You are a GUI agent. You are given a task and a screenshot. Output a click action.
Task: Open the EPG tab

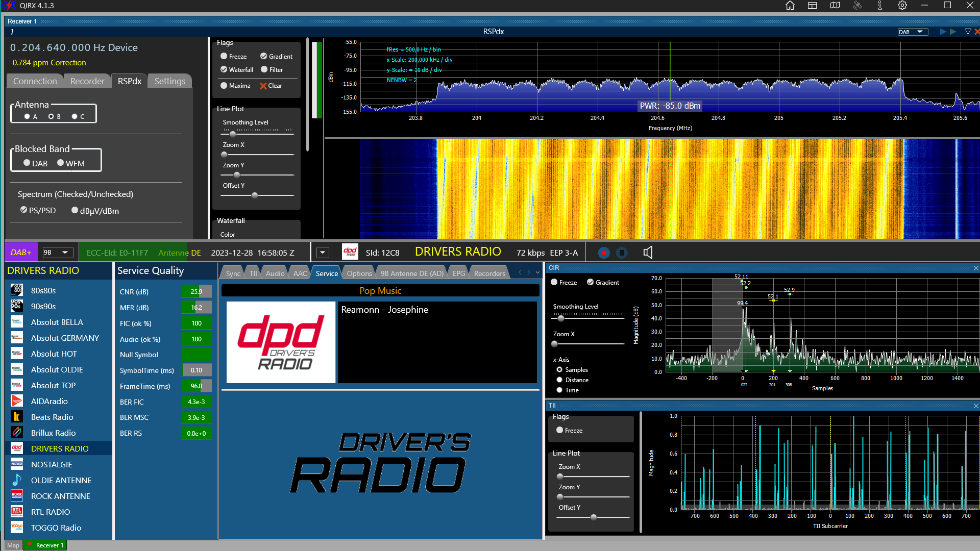point(459,273)
